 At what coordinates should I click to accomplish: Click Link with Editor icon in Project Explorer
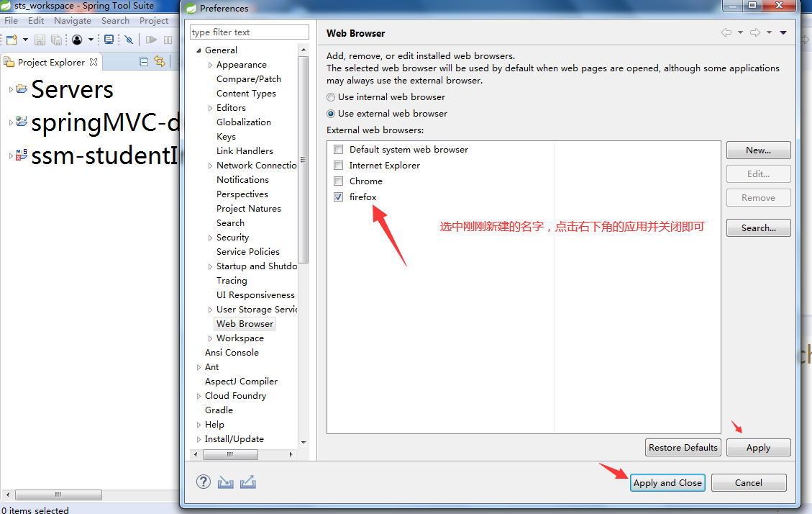click(160, 62)
